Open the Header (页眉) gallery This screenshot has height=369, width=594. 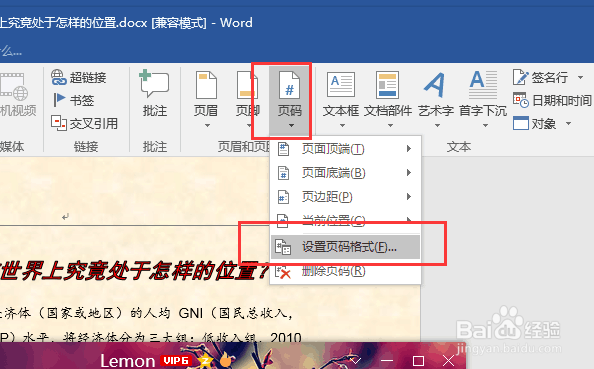point(206,99)
